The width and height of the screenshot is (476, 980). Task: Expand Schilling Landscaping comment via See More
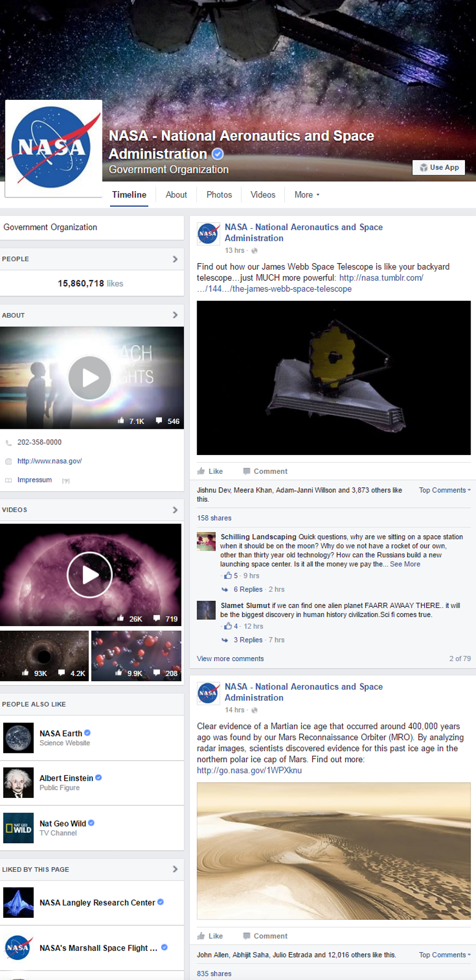[405, 564]
